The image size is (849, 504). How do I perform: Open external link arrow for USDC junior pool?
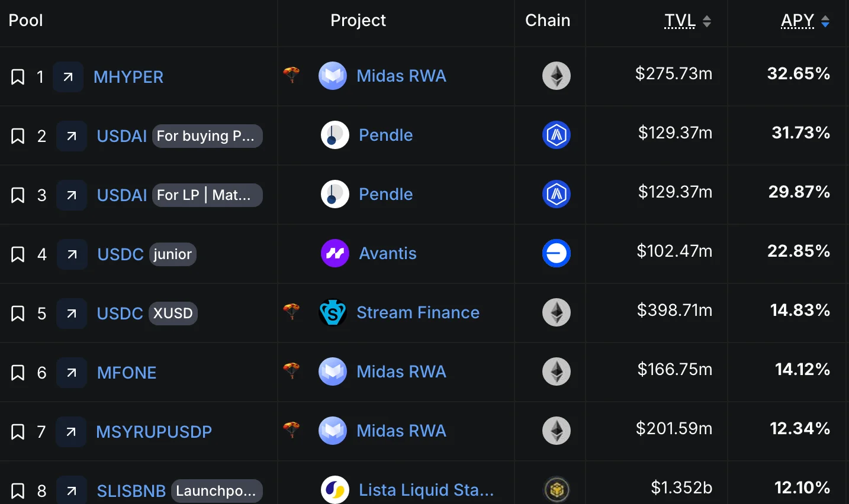(72, 254)
